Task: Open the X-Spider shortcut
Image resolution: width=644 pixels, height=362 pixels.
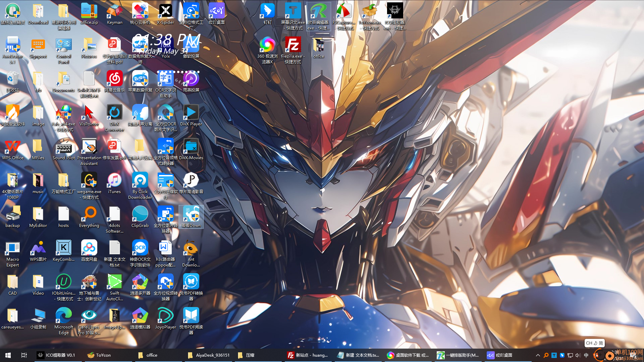Action: [x=166, y=14]
